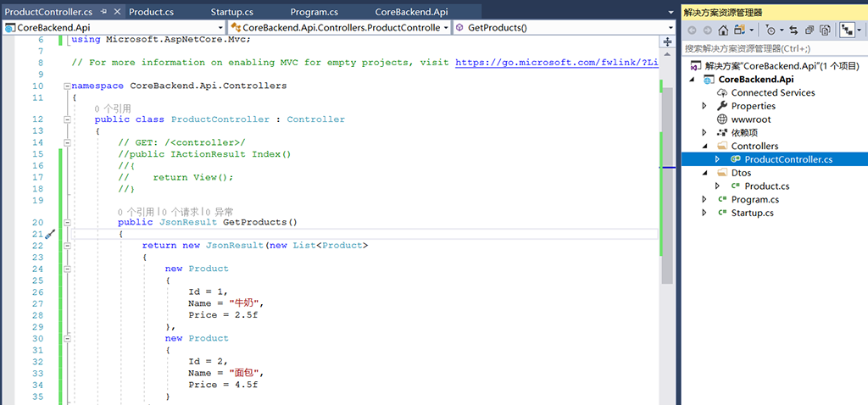Screen dimensions: 868x405
Task: Collapse the first new Product outline on line 24
Action: [68, 269]
